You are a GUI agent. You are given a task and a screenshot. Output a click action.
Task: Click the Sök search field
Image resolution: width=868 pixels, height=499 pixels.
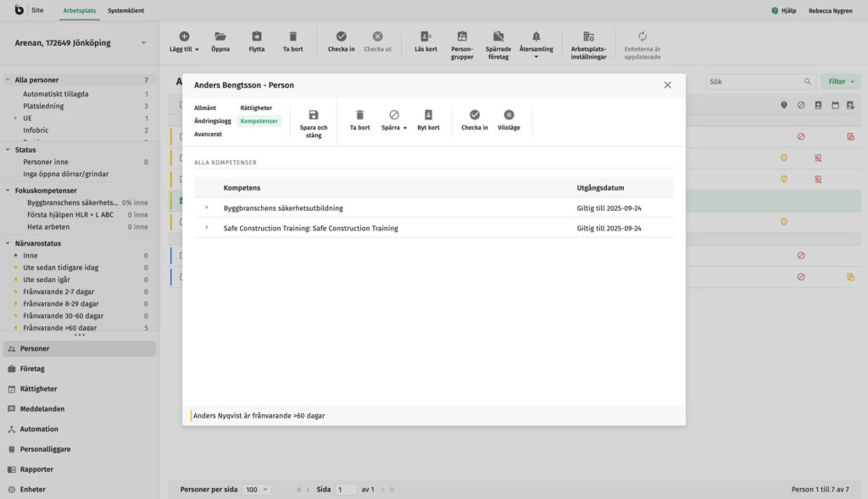point(754,81)
